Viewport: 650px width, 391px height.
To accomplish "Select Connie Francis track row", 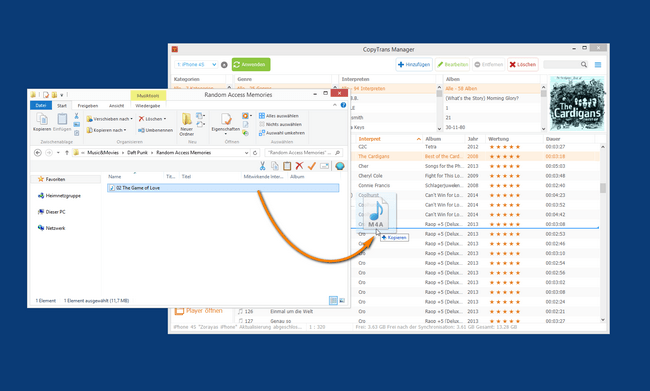I will pos(475,185).
